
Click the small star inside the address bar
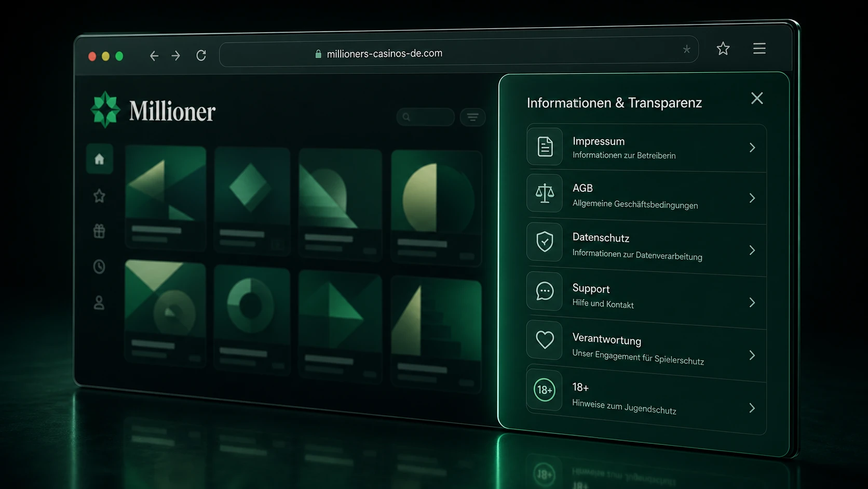(686, 49)
